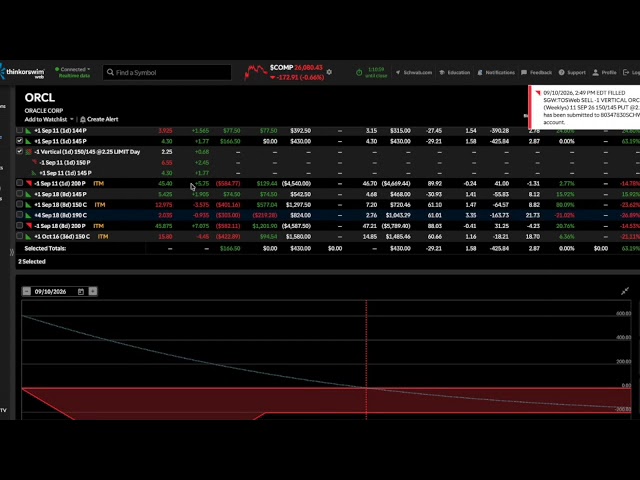Click the bell icon beside Create Alert
The image size is (640, 480).
(x=83, y=119)
